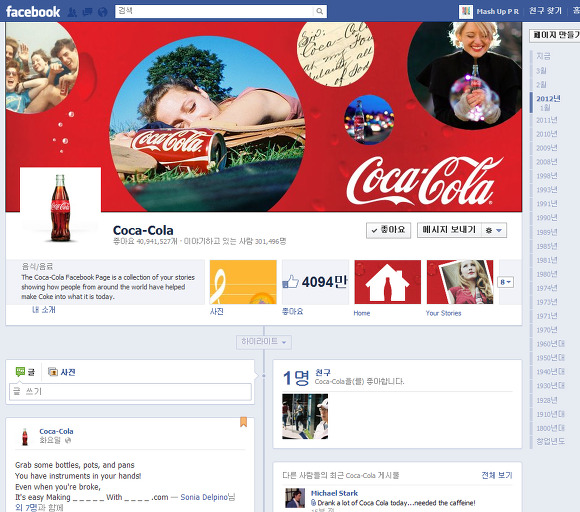Click 페이지 만들기 button
The image size is (580, 512).
pyautogui.click(x=555, y=35)
